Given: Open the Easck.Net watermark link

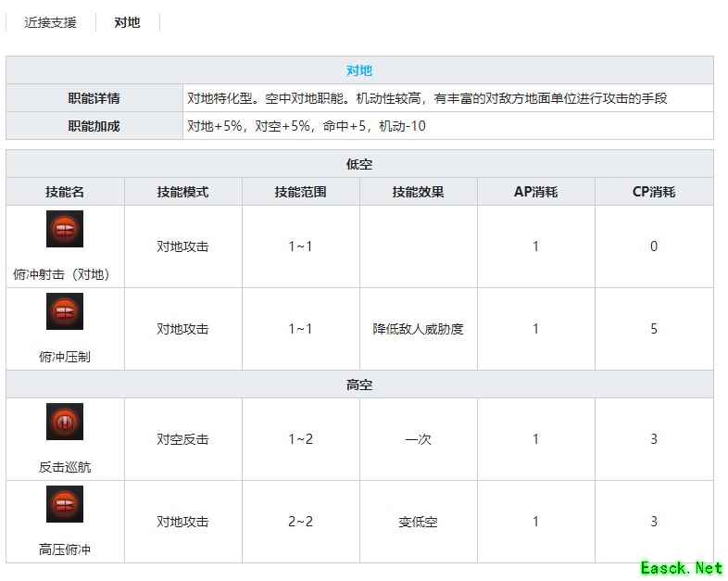Looking at the screenshot, I should (x=681, y=567).
